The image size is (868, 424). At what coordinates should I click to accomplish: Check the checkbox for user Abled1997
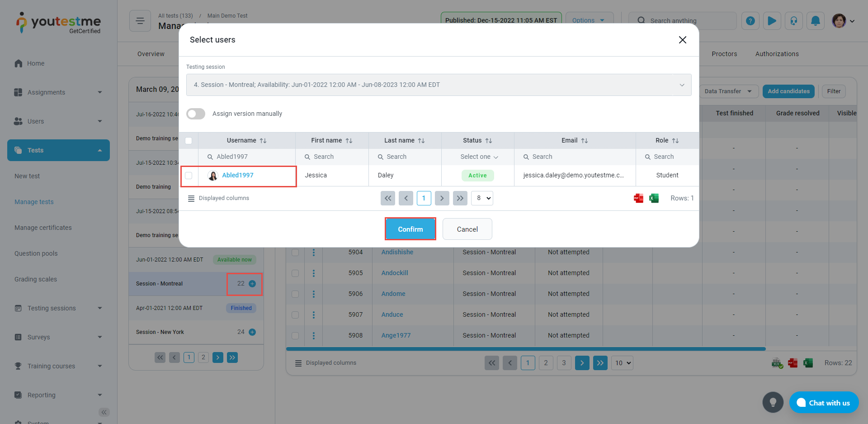[x=189, y=176]
